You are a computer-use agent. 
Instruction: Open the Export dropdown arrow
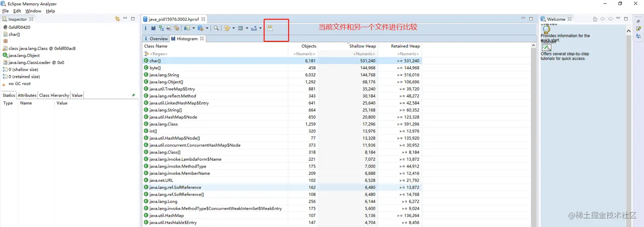(x=261, y=28)
